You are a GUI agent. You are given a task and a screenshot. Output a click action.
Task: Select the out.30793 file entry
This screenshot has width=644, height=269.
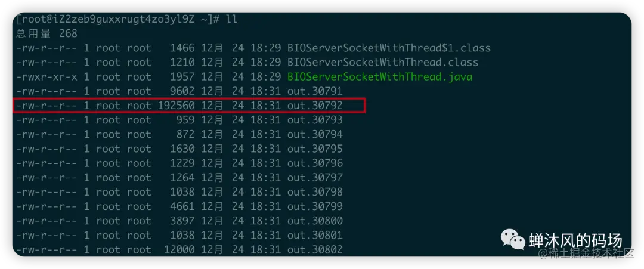tap(315, 120)
